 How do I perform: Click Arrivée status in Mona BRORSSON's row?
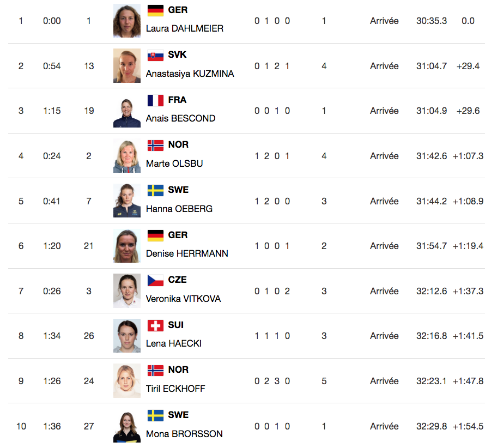[x=384, y=426]
